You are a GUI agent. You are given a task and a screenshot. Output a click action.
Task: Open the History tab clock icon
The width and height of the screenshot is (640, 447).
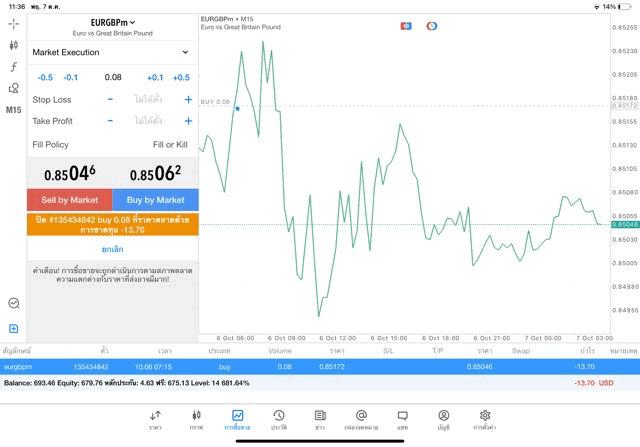[x=278, y=419]
